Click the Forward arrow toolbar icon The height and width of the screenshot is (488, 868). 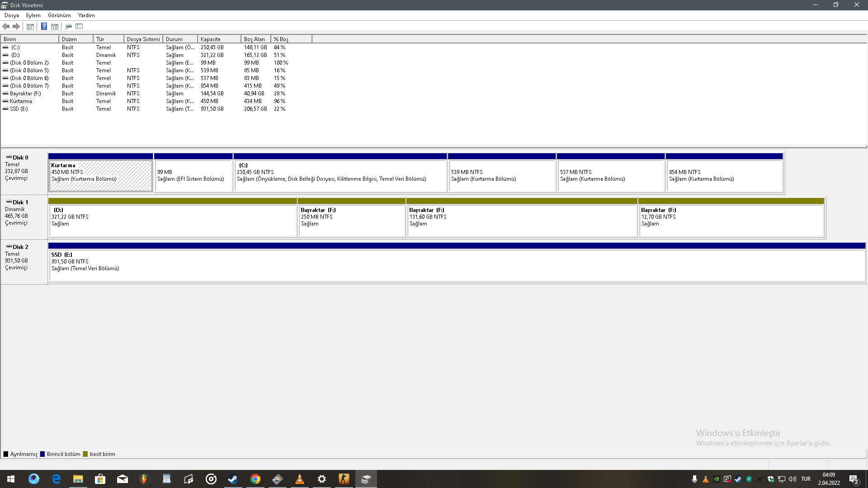[x=16, y=27]
